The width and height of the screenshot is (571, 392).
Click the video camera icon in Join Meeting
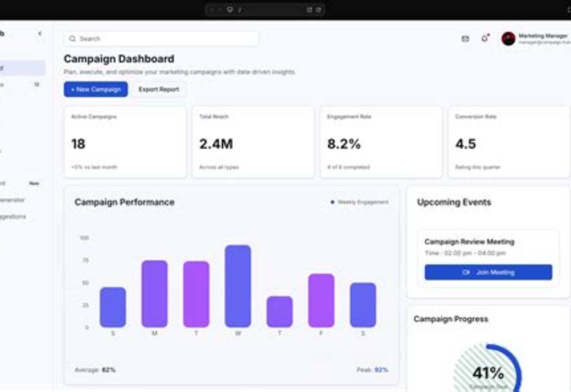pyautogui.click(x=466, y=272)
